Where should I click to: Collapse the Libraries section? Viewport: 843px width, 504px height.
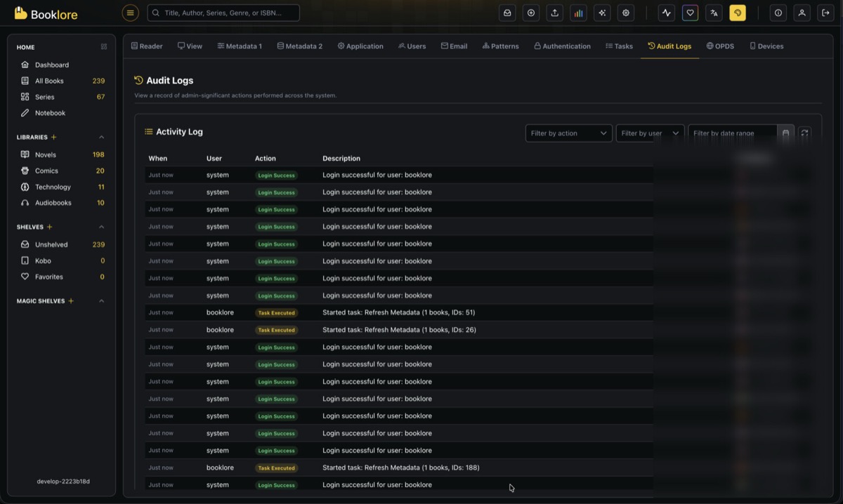(x=100, y=136)
